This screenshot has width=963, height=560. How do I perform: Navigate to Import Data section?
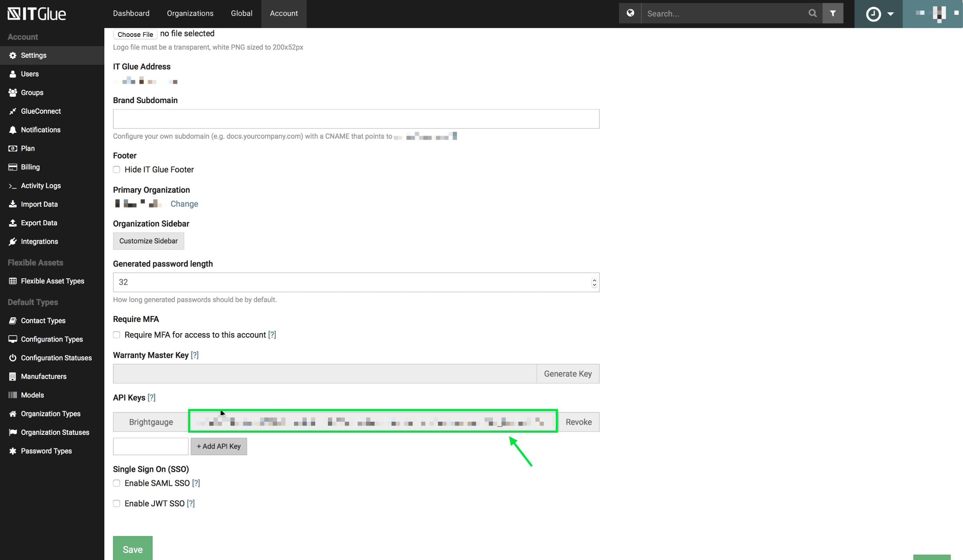(39, 204)
